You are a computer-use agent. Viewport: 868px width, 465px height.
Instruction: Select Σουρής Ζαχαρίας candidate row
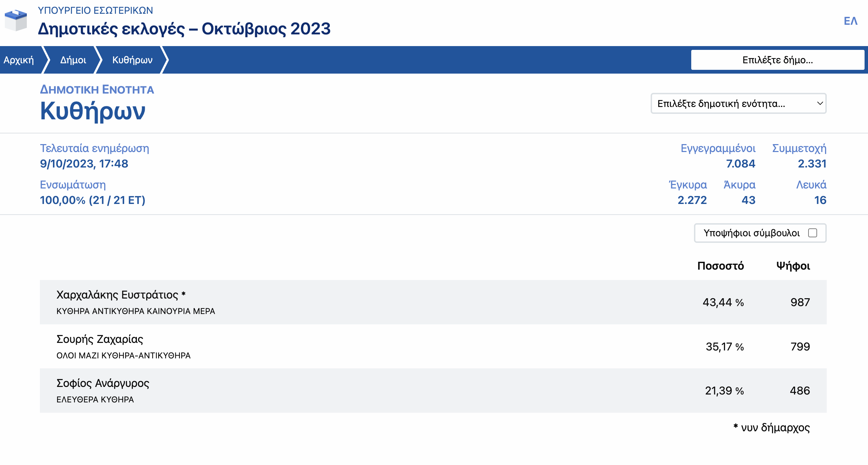point(100,339)
